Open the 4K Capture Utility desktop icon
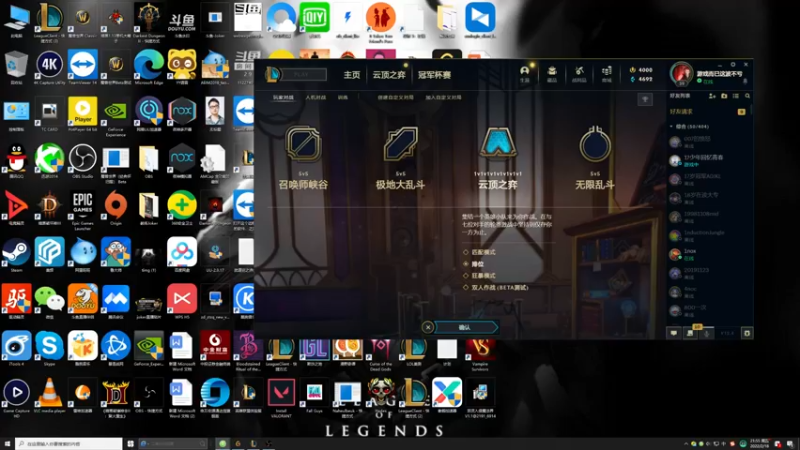The image size is (800, 450). point(49,67)
